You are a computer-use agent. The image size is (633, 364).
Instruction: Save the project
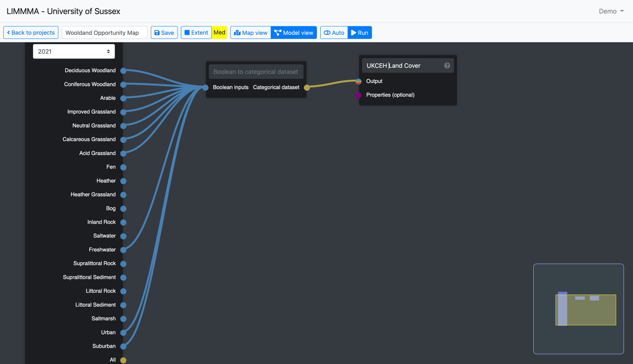(164, 33)
